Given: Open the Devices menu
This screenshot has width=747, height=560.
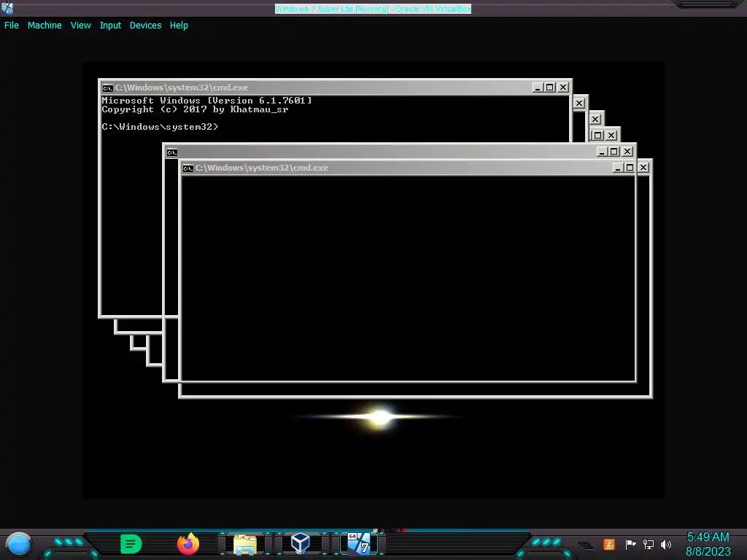Looking at the screenshot, I should coord(145,26).
